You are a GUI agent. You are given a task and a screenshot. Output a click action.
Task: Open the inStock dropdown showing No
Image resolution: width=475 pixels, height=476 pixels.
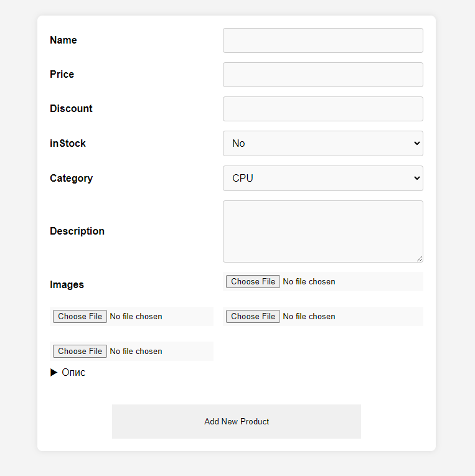point(322,144)
